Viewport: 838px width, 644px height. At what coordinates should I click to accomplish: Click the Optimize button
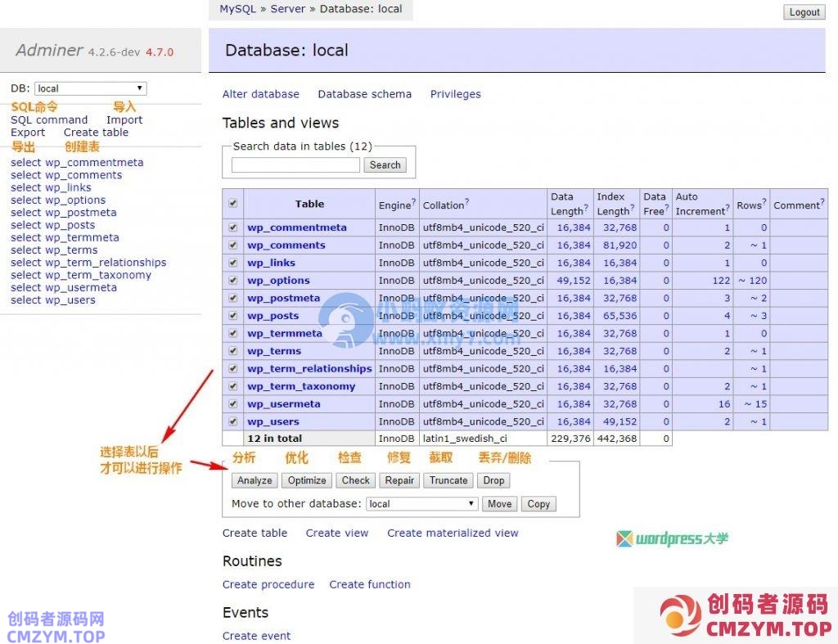click(x=307, y=481)
